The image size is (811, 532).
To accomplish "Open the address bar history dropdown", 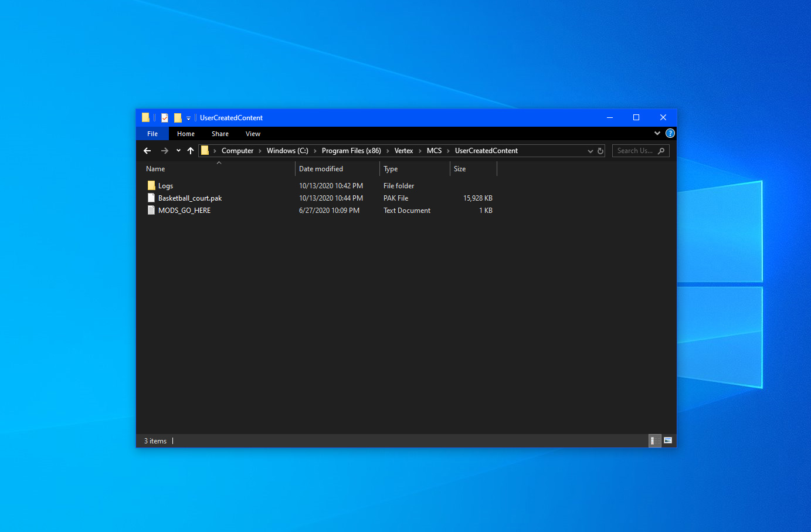I will click(x=591, y=151).
